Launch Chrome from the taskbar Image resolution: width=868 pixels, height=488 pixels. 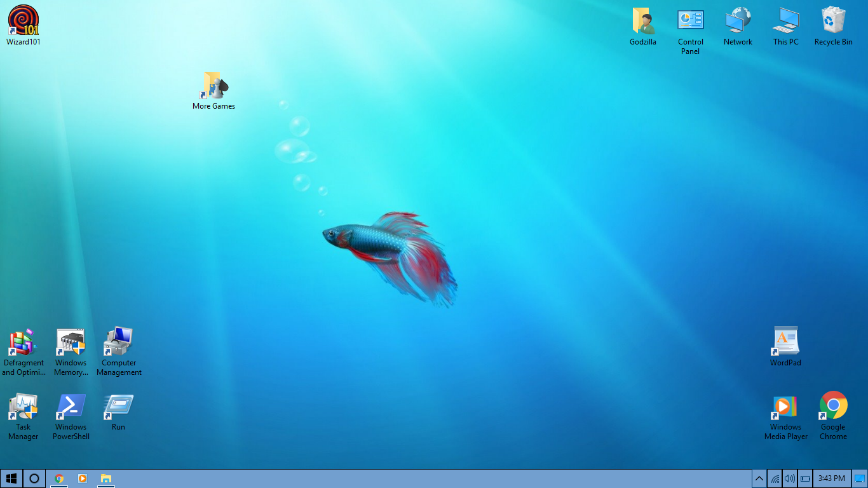[x=59, y=478]
